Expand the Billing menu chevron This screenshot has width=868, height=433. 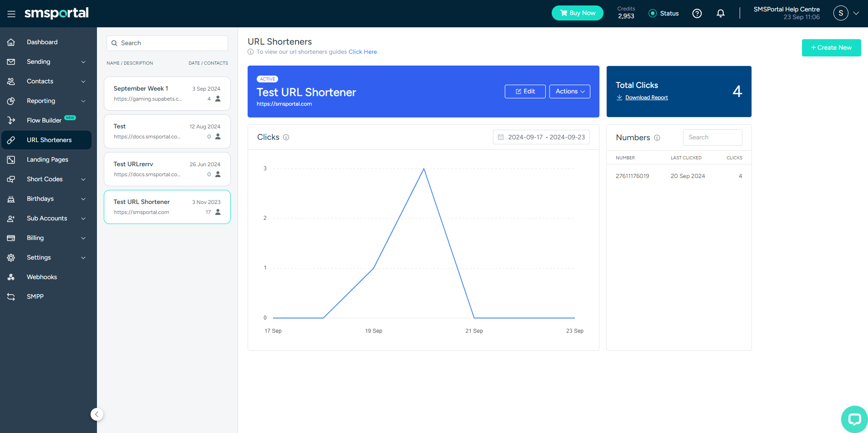tap(83, 238)
